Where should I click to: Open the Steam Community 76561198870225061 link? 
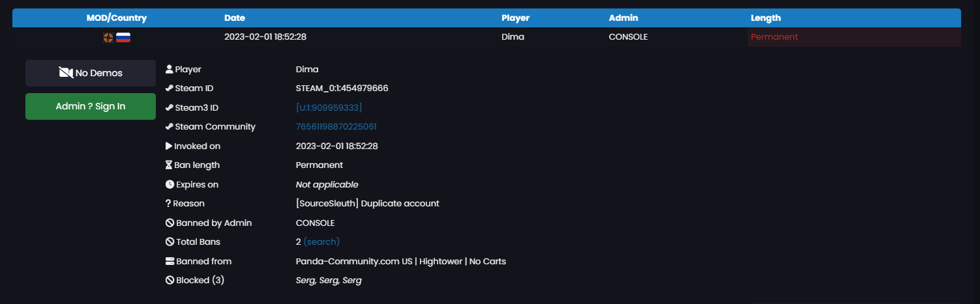pos(336,127)
